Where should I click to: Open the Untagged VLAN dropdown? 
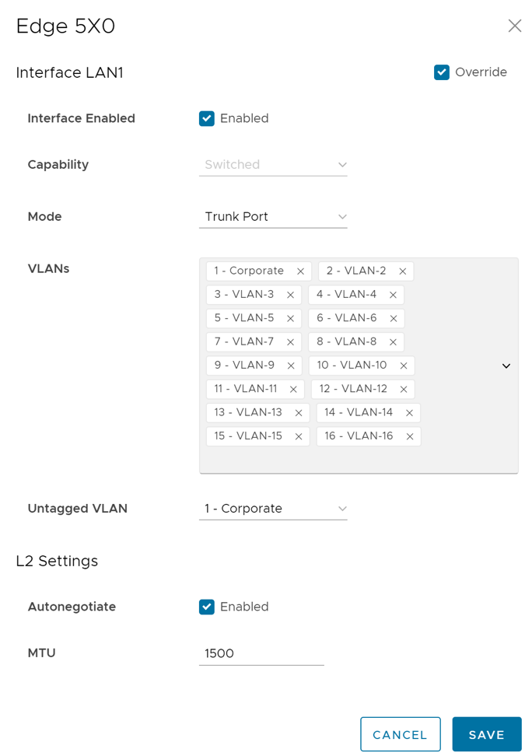click(273, 509)
